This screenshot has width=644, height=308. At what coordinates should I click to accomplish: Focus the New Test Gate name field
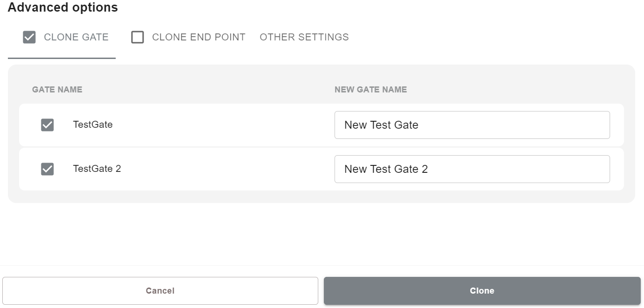tap(472, 125)
